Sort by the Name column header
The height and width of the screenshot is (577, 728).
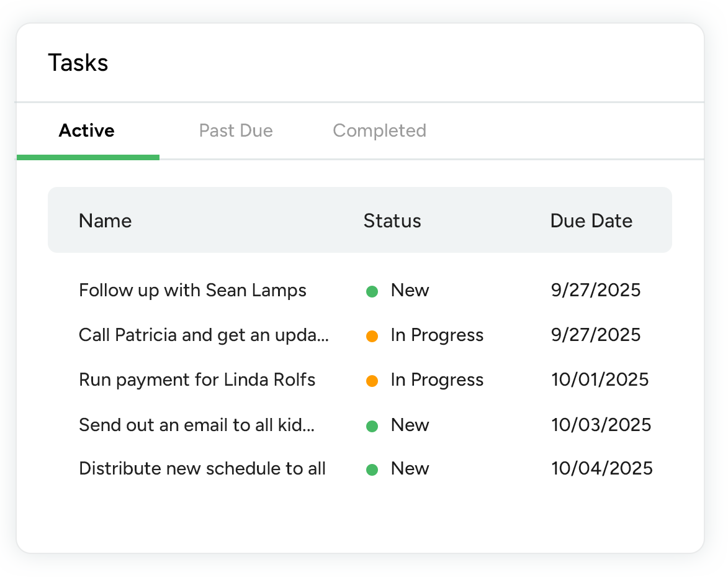[x=105, y=221]
